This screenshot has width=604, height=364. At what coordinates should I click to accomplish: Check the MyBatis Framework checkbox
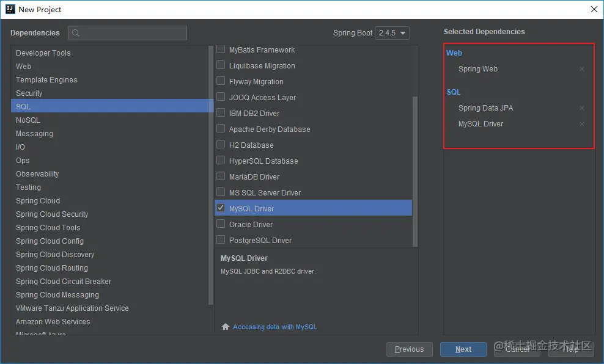coord(221,49)
